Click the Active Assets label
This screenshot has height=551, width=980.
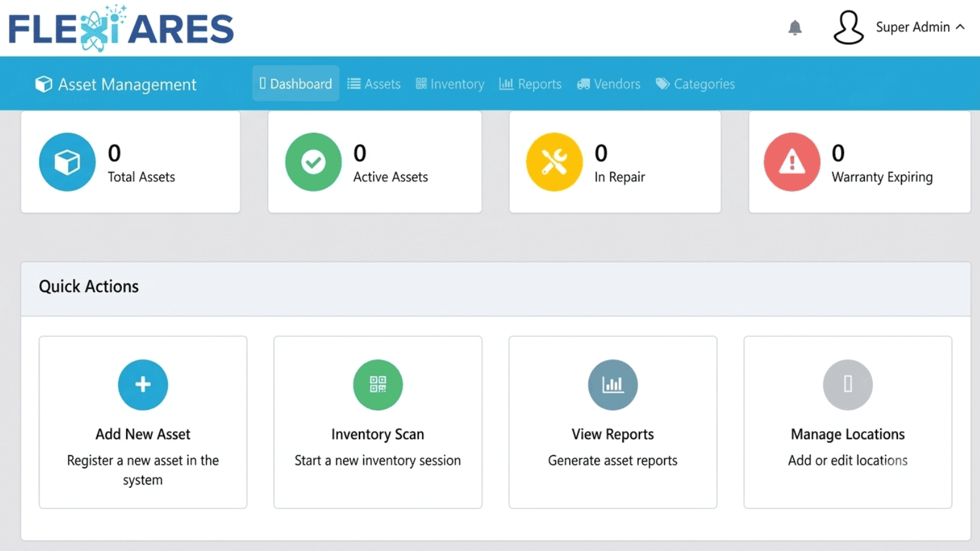point(391,177)
